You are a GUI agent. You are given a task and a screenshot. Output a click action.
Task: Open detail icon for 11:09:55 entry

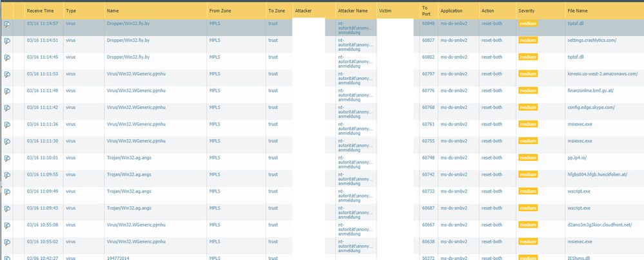point(7,174)
